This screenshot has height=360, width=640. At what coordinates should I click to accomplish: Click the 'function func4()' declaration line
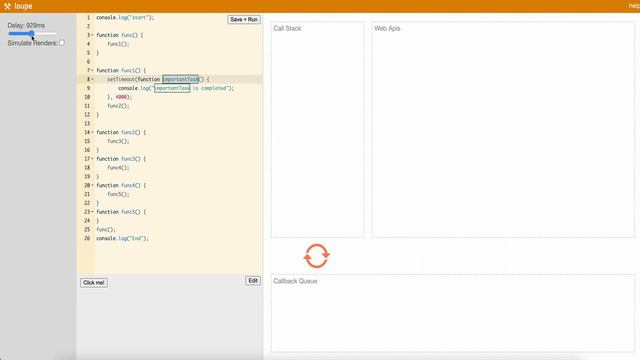pyautogui.click(x=121, y=185)
